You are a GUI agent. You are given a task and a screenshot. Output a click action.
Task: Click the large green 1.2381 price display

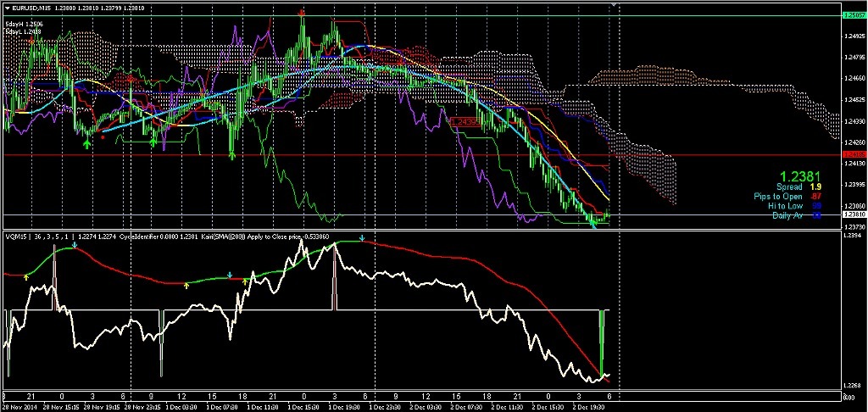(800, 176)
